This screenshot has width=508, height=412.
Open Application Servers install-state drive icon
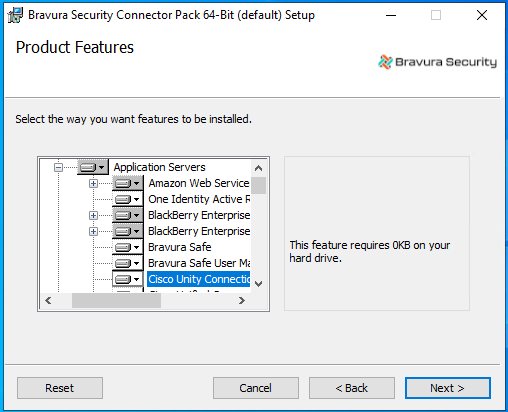[93, 167]
